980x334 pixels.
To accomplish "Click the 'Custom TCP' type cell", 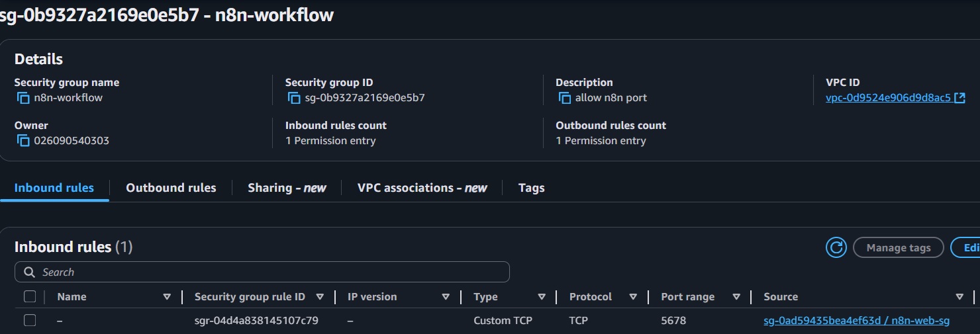I will [503, 321].
